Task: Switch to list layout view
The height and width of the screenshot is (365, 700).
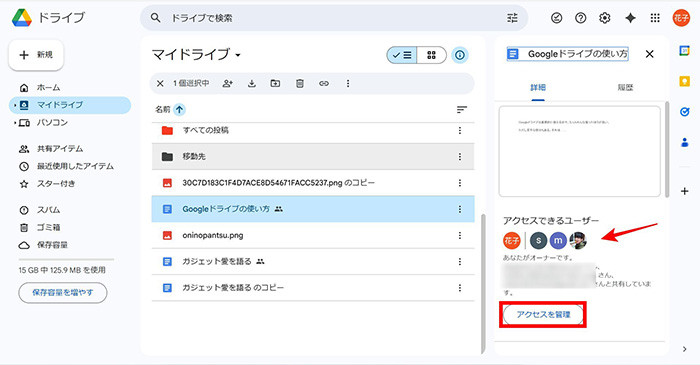Action: point(402,55)
